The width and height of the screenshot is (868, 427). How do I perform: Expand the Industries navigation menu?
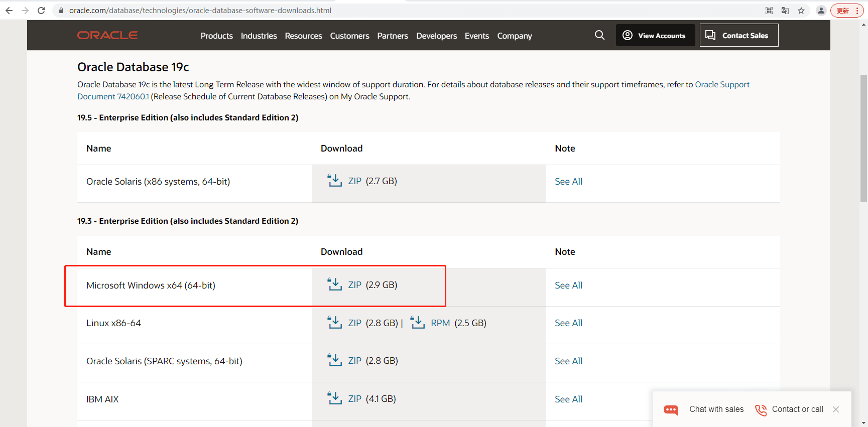pyautogui.click(x=259, y=36)
